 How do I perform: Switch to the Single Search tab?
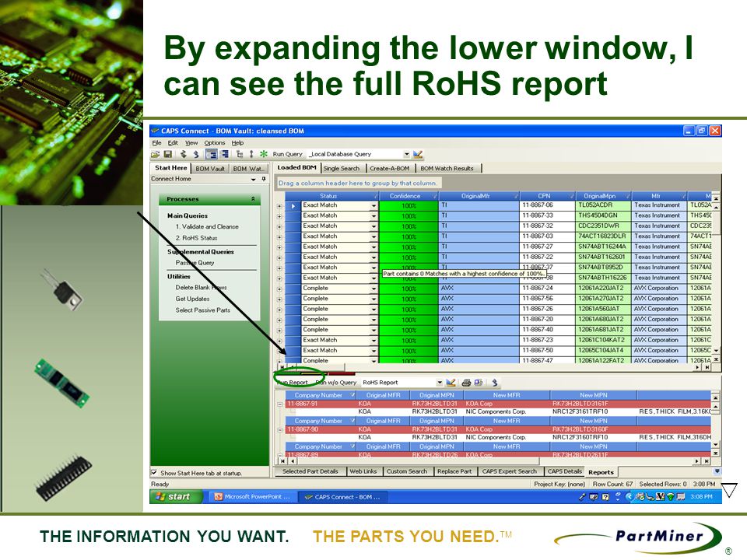click(342, 169)
